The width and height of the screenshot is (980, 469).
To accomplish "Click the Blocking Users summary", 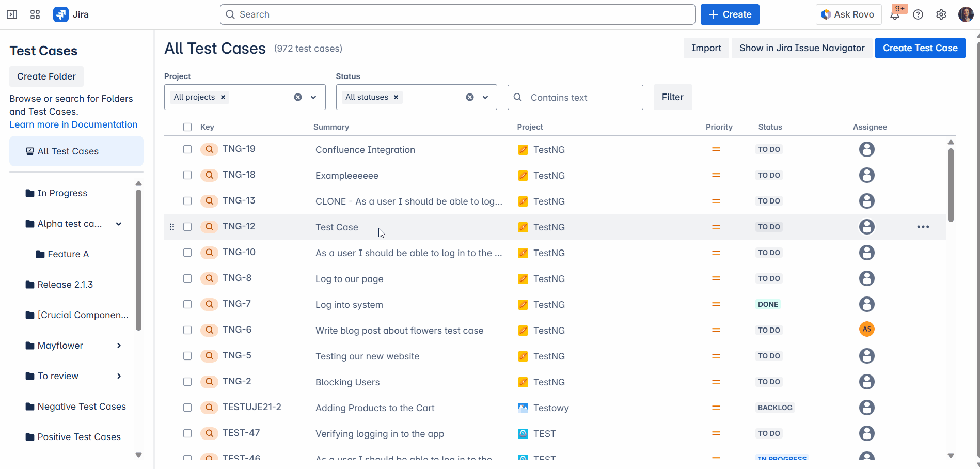I will pyautogui.click(x=347, y=382).
